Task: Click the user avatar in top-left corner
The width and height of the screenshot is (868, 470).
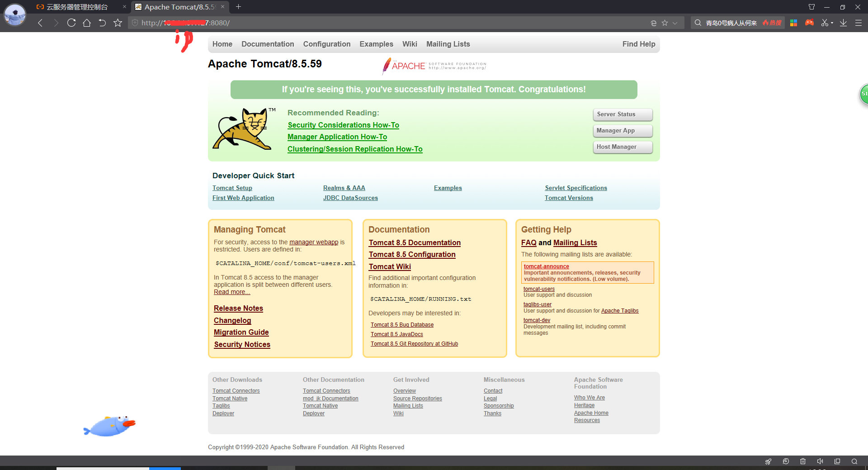Action: [15, 15]
